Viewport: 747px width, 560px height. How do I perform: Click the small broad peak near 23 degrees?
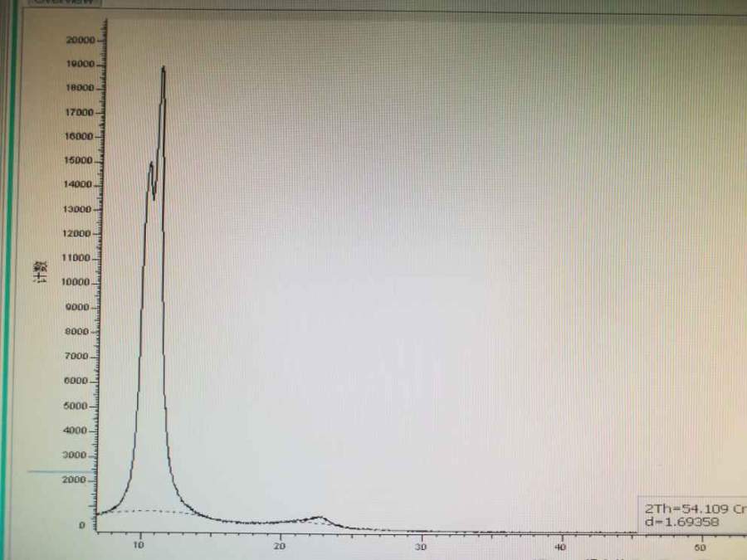point(320,517)
